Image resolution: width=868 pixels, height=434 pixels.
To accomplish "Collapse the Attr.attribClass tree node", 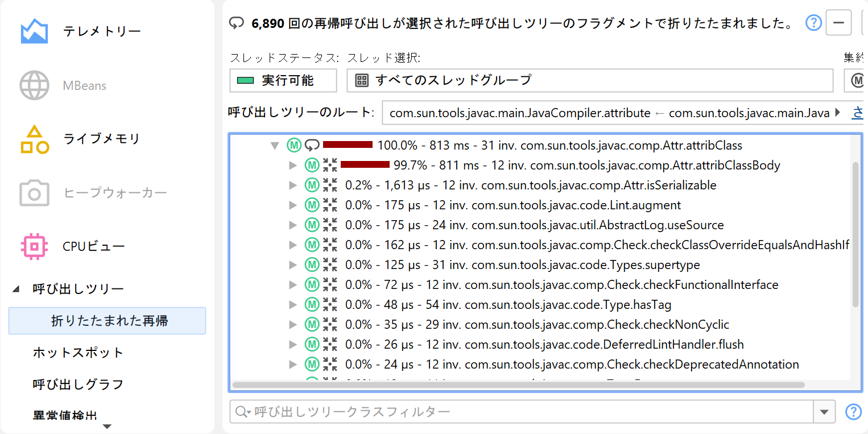I will (x=275, y=146).
